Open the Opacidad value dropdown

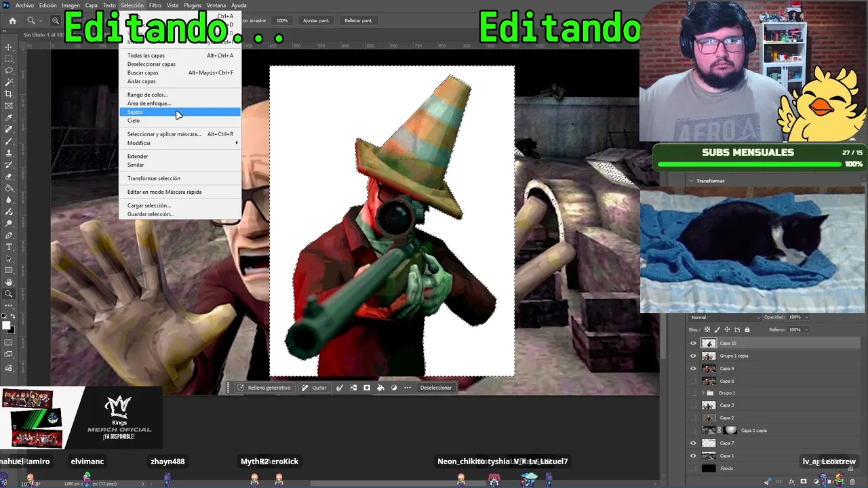point(807,317)
